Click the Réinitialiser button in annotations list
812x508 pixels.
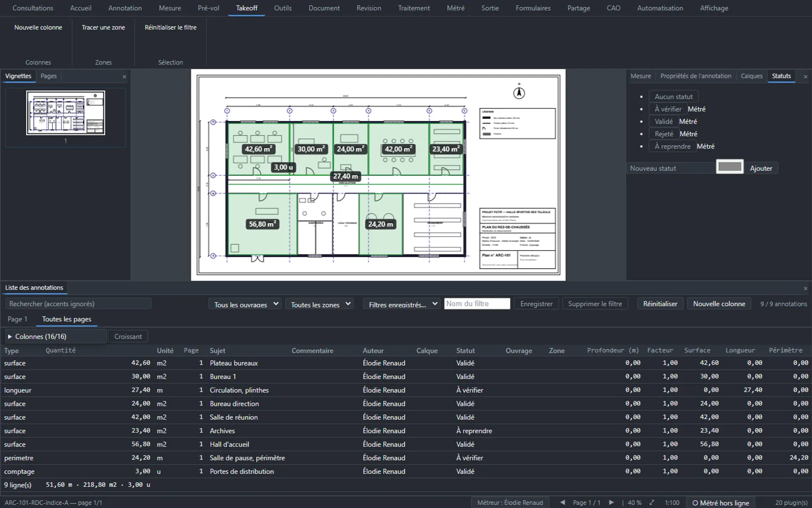(660, 304)
